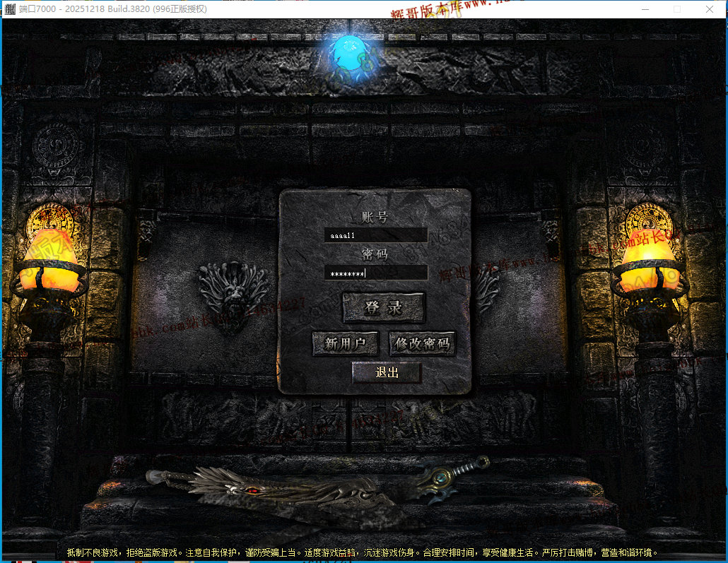Click the 退出 exit button
Image resolution: width=728 pixels, height=563 pixels.
(x=387, y=373)
